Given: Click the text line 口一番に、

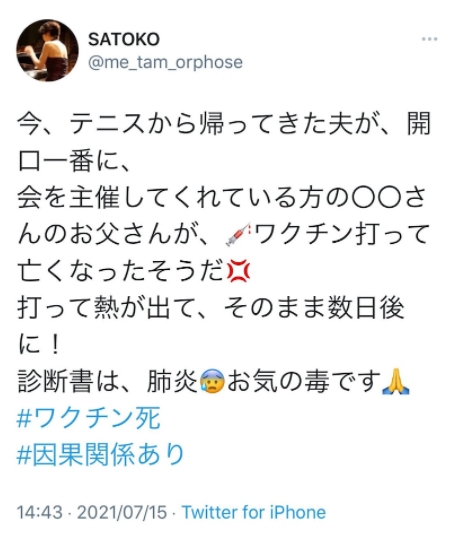Looking at the screenshot, I should tap(73, 161).
